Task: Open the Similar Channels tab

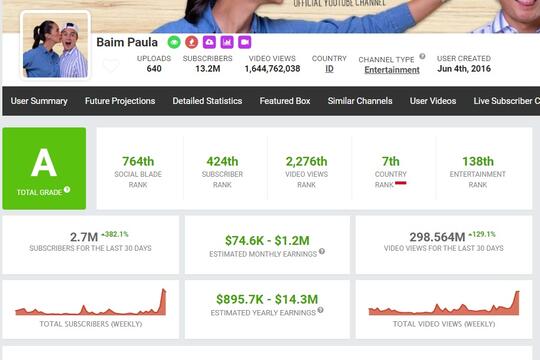Action: pos(360,101)
